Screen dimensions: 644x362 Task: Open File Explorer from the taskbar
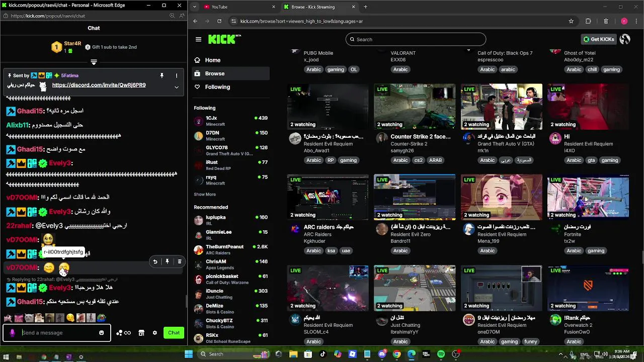293,354
